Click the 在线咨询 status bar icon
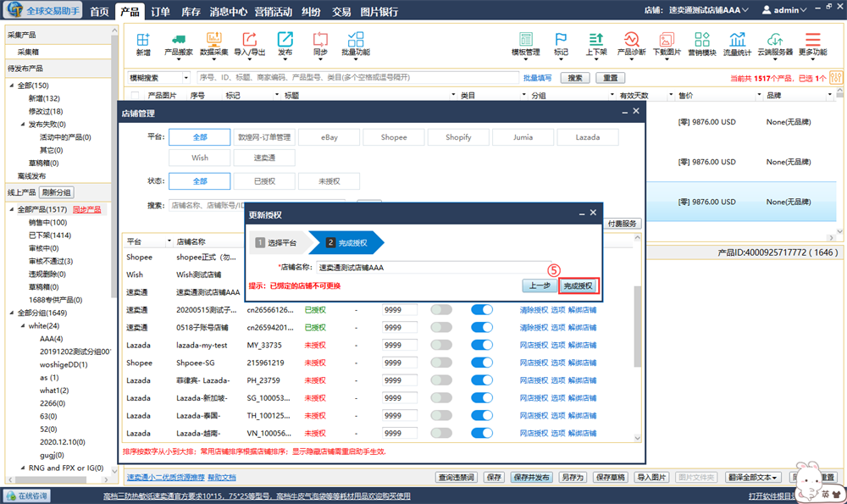The image size is (847, 504). (27, 496)
